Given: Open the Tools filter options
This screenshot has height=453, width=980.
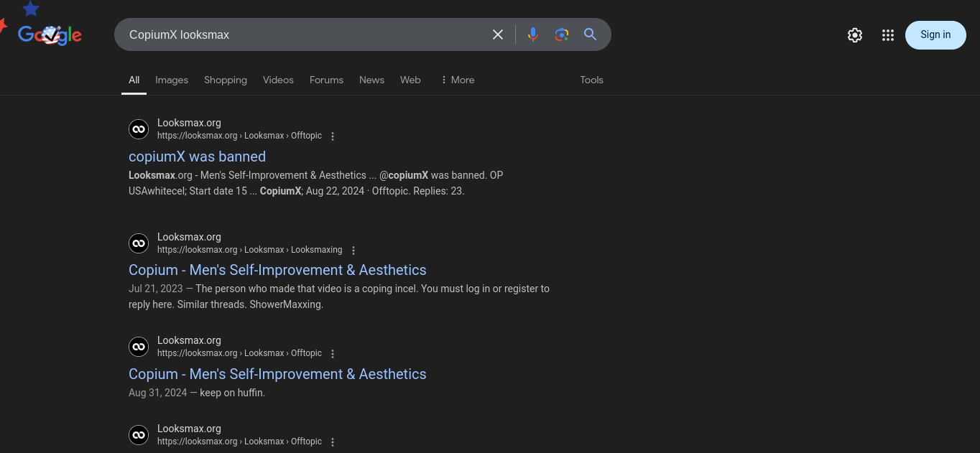Looking at the screenshot, I should pyautogui.click(x=591, y=80).
